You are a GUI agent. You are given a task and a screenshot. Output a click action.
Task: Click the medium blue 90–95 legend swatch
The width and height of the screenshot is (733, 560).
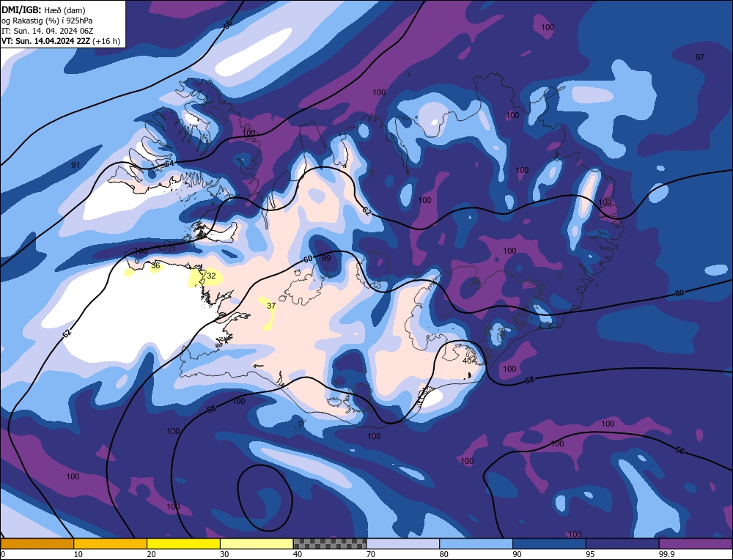pyautogui.click(x=549, y=544)
